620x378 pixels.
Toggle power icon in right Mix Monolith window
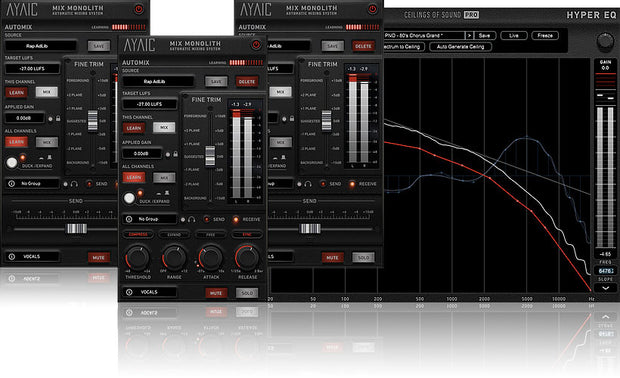tap(372, 9)
